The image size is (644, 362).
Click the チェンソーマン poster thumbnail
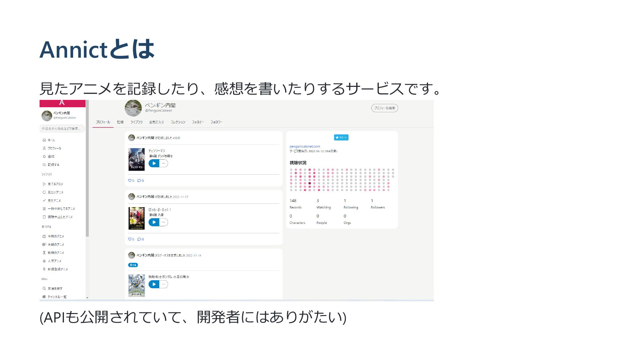point(137,160)
